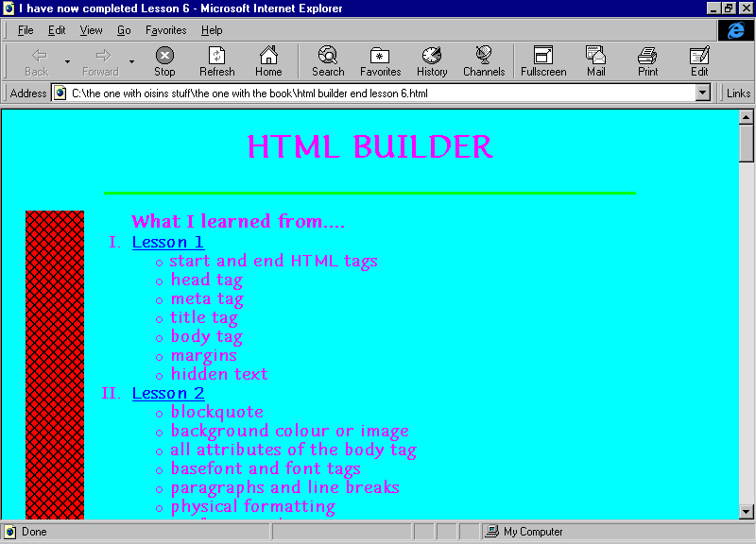This screenshot has height=544, width=756.
Task: Click the Forward toolbar button
Action: point(100,61)
